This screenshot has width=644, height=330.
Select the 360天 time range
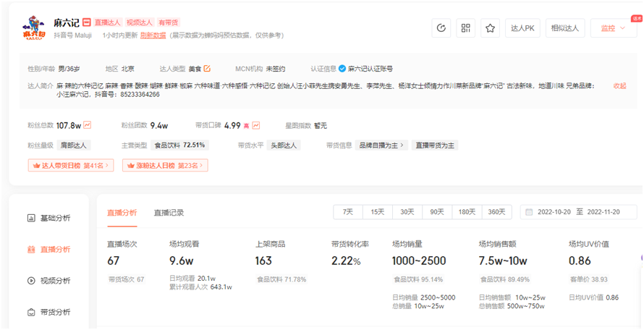(496, 212)
